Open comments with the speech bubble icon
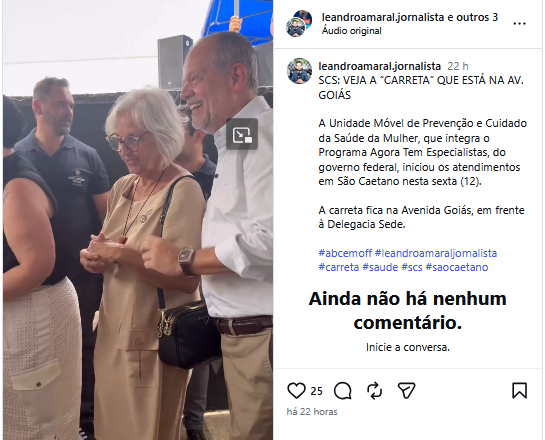The width and height of the screenshot is (545, 440). (343, 391)
